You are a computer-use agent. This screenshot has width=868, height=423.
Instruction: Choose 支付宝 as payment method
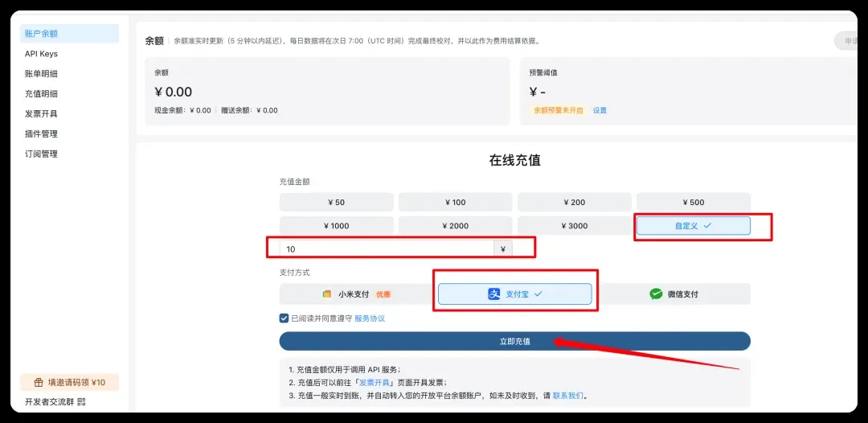pos(515,294)
